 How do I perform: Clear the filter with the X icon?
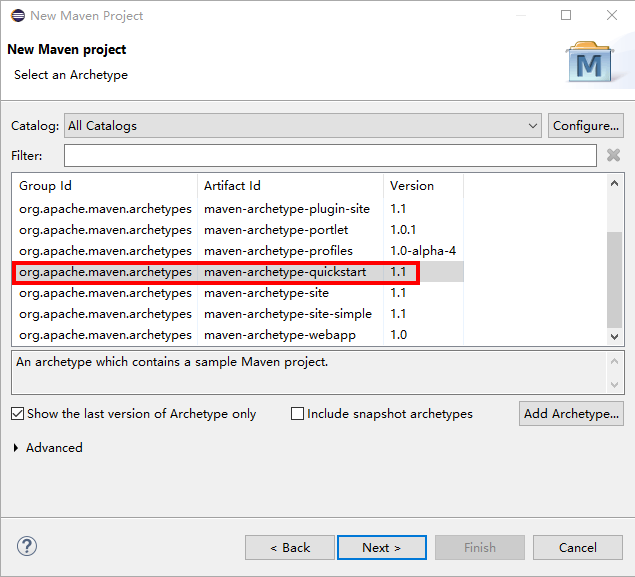(x=614, y=155)
